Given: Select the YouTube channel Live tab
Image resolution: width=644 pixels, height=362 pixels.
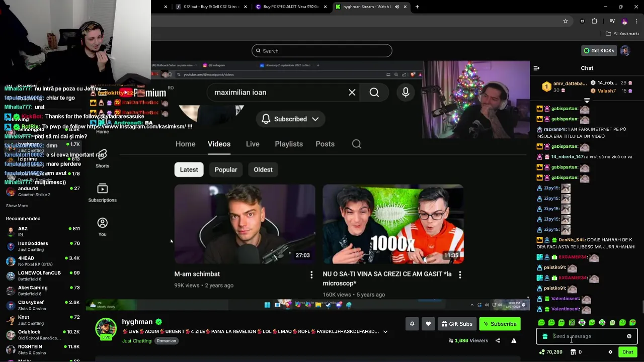Looking at the screenshot, I should tap(253, 144).
